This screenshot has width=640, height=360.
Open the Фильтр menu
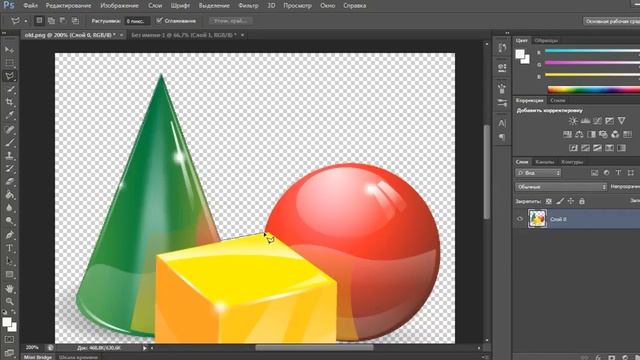pos(248,6)
